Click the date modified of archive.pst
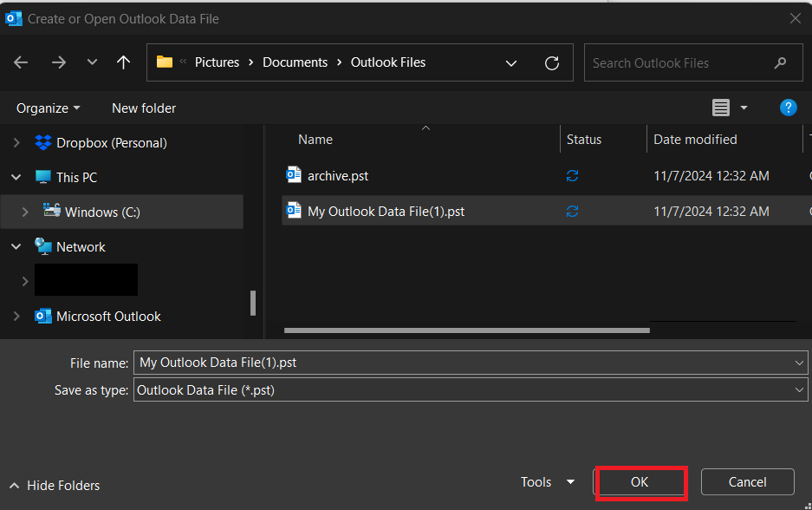 (x=711, y=176)
